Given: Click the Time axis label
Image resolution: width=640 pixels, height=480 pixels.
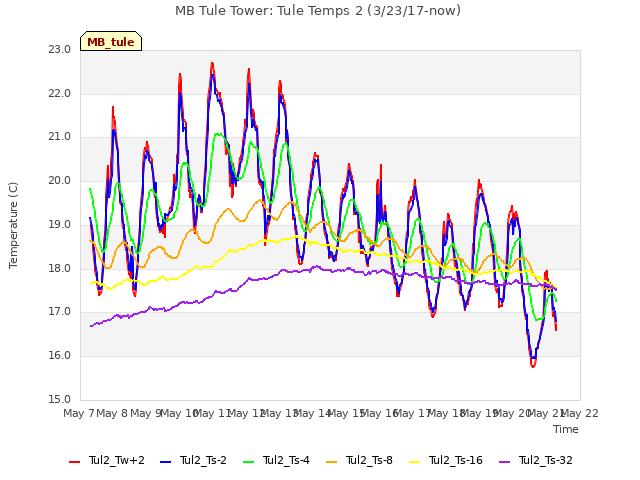Looking at the screenshot, I should pos(566,429).
